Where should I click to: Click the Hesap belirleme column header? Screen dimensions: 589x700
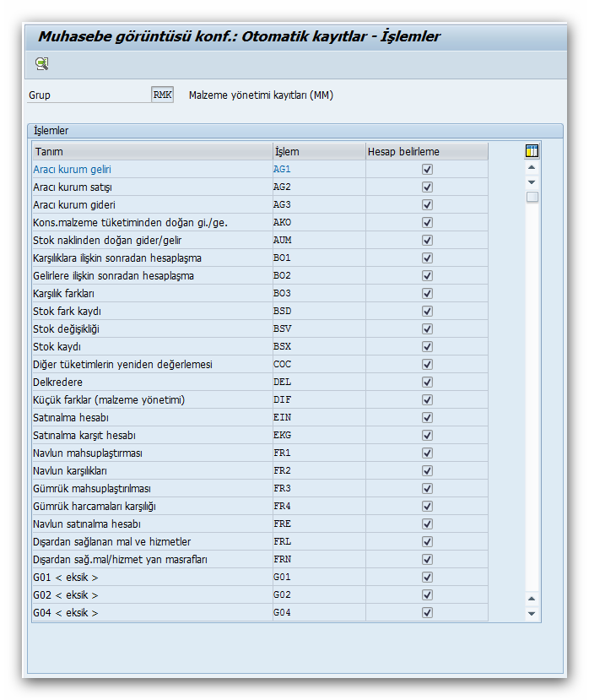[427, 152]
